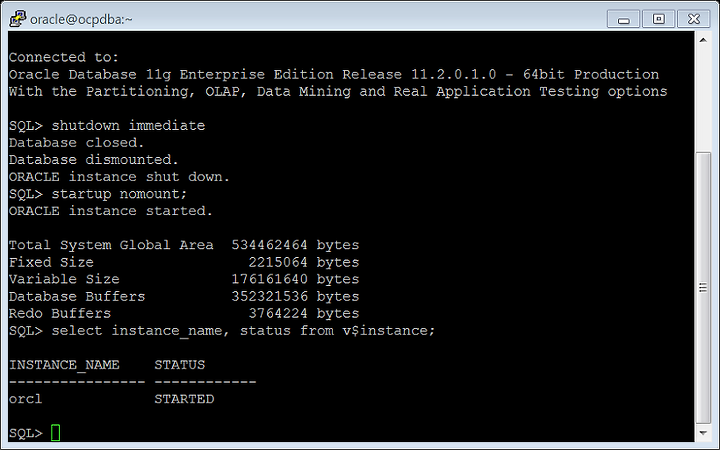Click the Redo Buffers 3764224 value
The width and height of the screenshot is (720, 450).
(278, 314)
